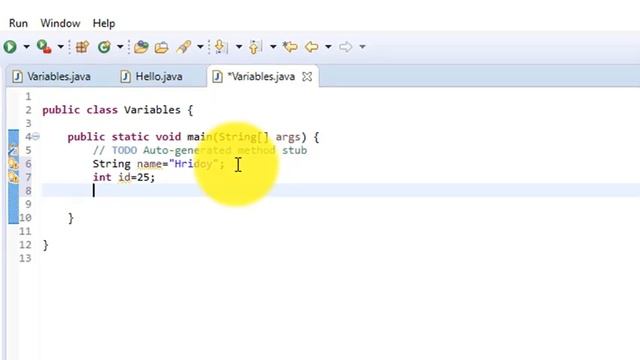Viewport: 640px width, 360px height.
Task: Open the Run dropdown arrow
Action: (x=27, y=47)
